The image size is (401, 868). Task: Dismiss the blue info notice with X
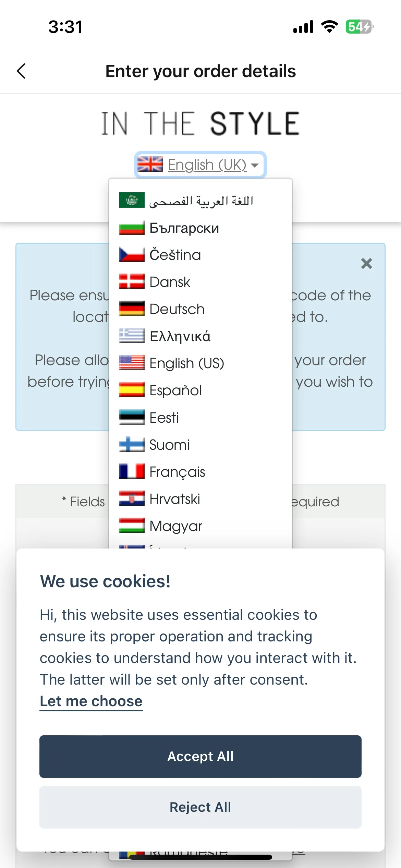pyautogui.click(x=366, y=264)
